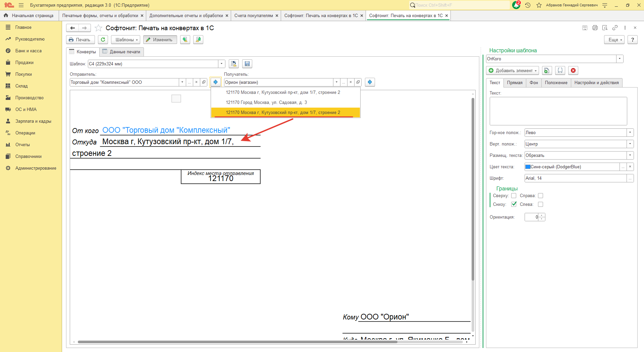This screenshot has width=644, height=352.
Task: Click the red delete element icon
Action: click(x=573, y=70)
